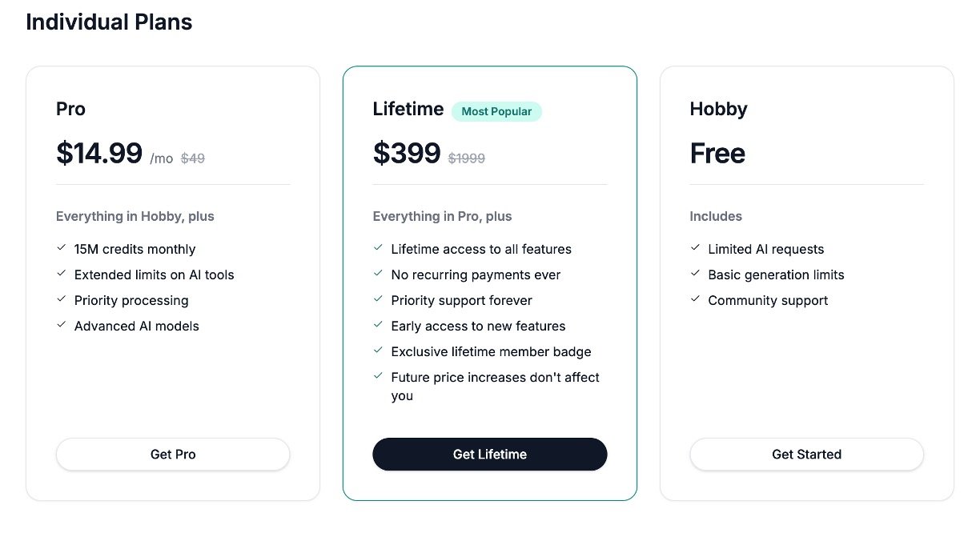Click checkmark beside Lifetime access to all features
This screenshot has width=980, height=533.
(x=378, y=249)
